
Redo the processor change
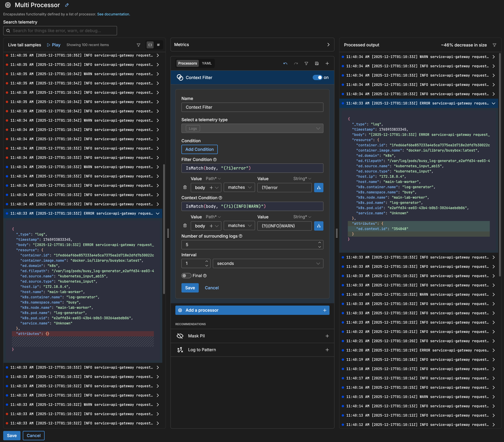pos(296,63)
